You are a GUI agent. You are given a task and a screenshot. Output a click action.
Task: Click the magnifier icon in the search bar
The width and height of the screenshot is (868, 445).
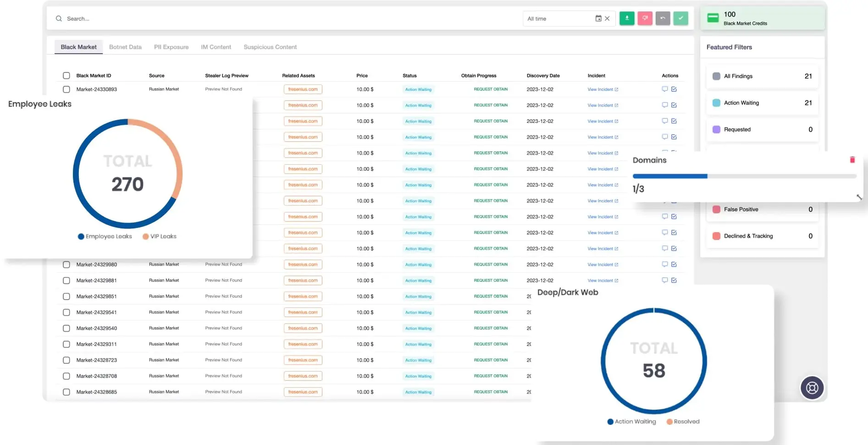pos(59,19)
